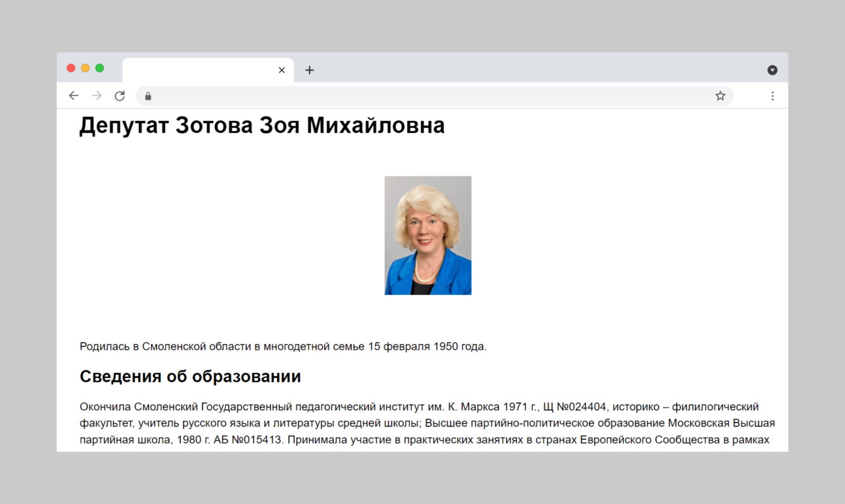Open a new tab with the plus icon
Viewport: 845px width, 504px height.
(309, 70)
